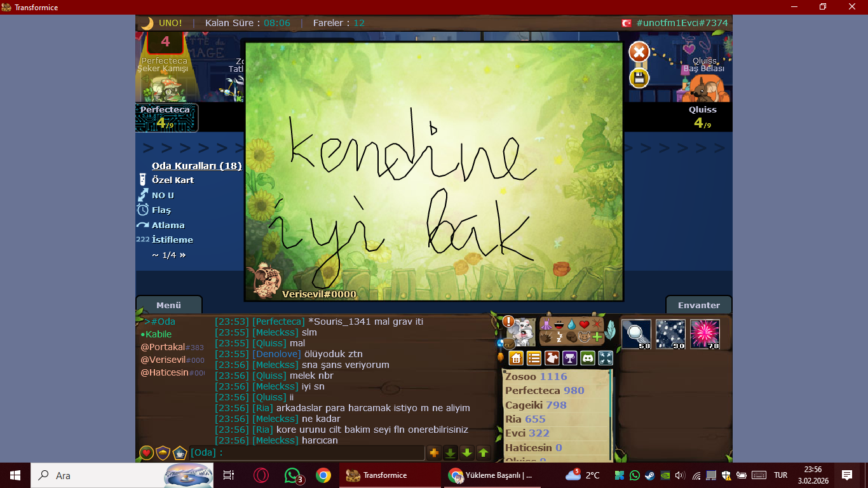Click Ria 655 in the score list

(x=526, y=419)
